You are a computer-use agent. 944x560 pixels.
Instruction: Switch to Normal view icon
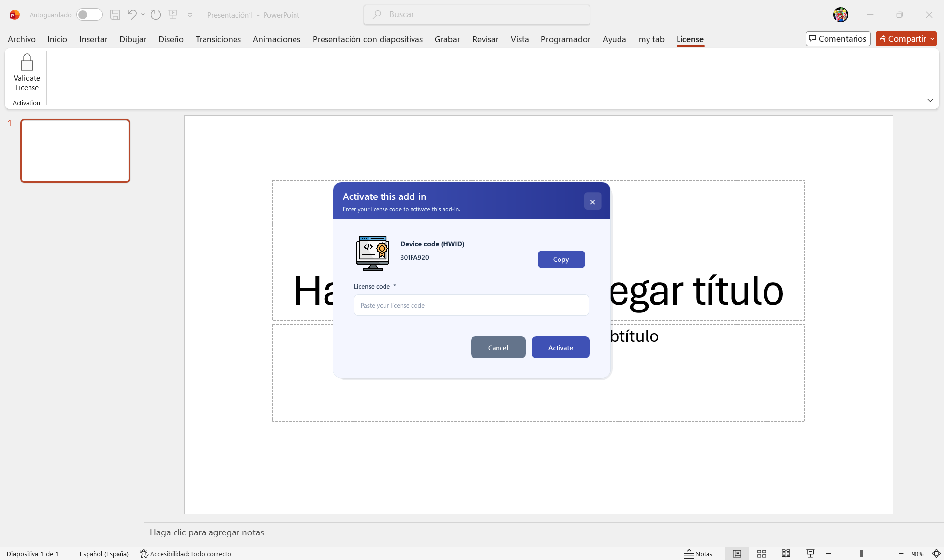point(737,554)
